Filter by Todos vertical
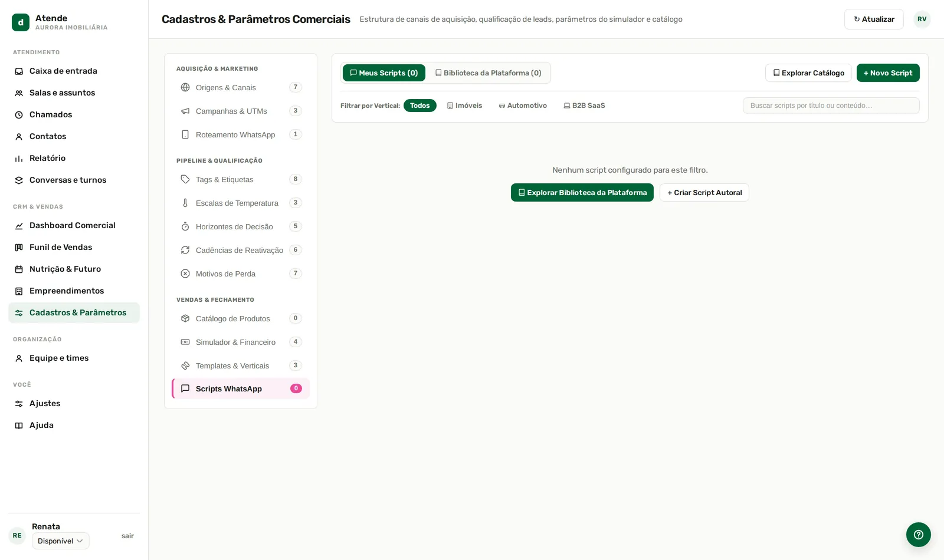 tap(420, 106)
